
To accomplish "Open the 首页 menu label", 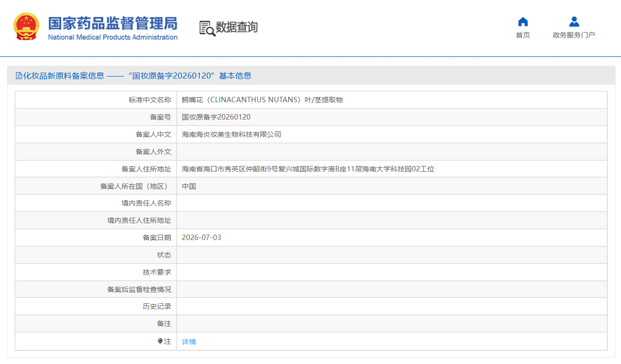I will pos(523,35).
